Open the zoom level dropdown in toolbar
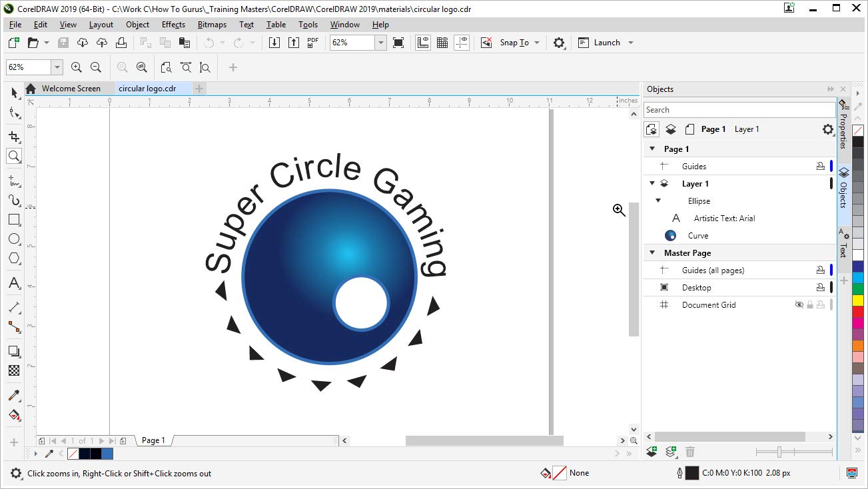Screen dimensions: 868x489 pos(380,43)
